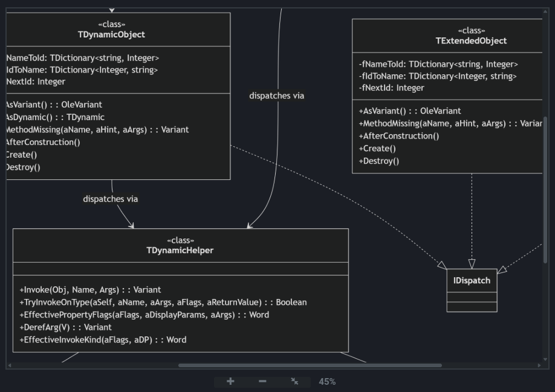Click the horizontal scrollbar thumb
Viewport: 555px width, 392px height.
(310, 365)
